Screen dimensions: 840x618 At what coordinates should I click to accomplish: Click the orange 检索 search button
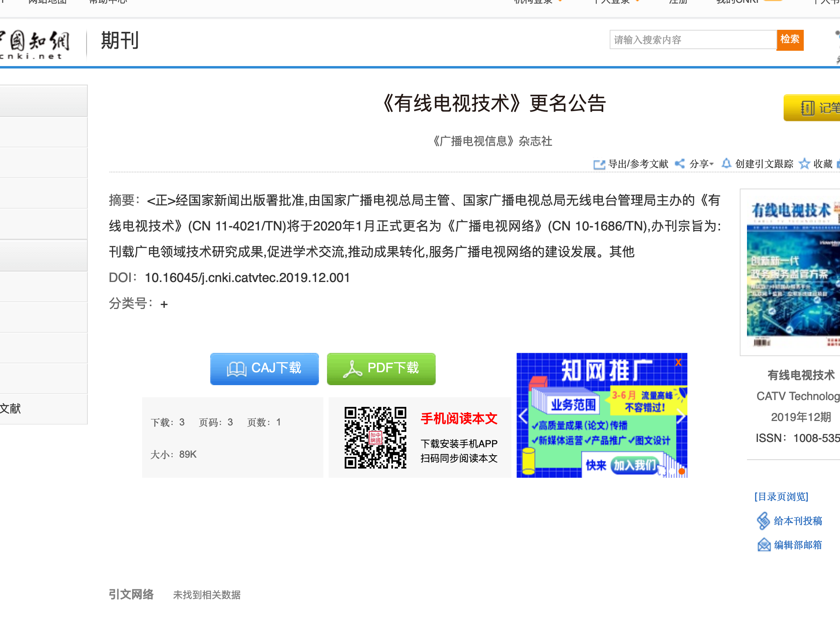tap(790, 40)
